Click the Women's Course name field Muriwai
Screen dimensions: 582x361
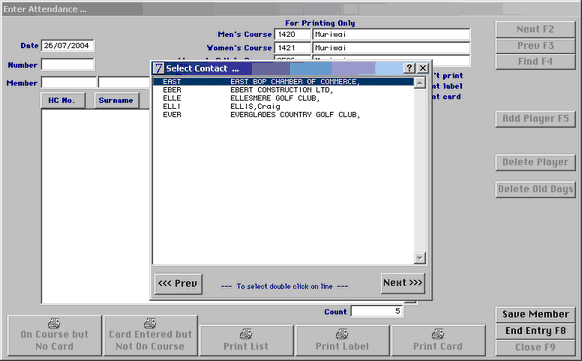(391, 48)
